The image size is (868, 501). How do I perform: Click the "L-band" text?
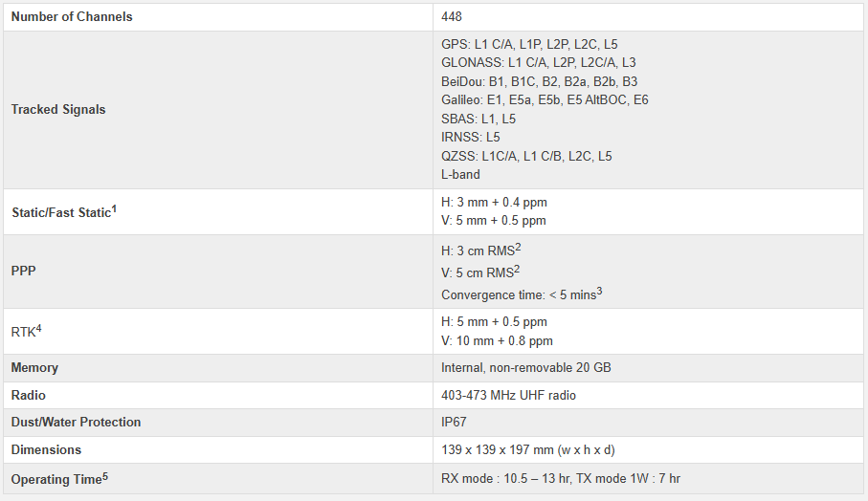pos(460,174)
